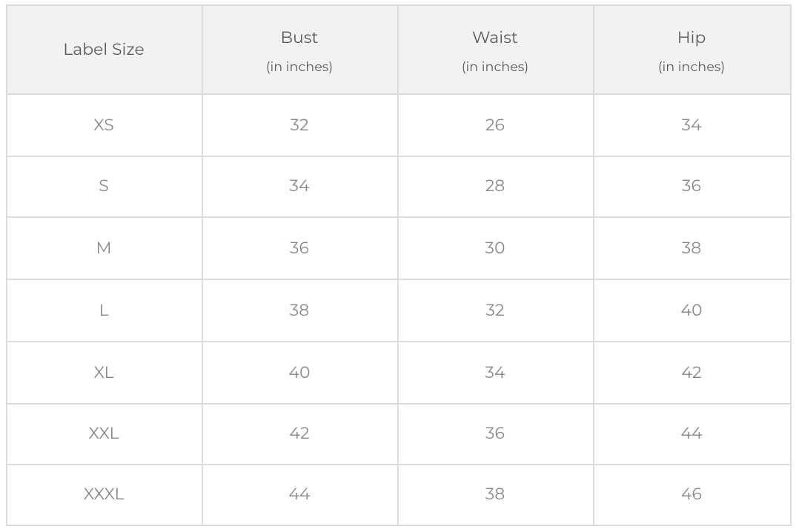This screenshot has height=532, width=796.
Task: Click the M size label cell
Action: click(x=104, y=248)
